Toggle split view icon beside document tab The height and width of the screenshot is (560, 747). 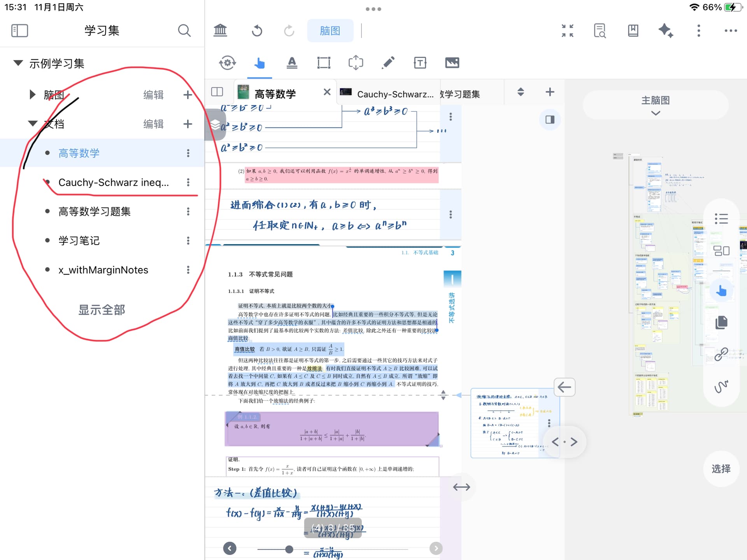click(x=217, y=92)
